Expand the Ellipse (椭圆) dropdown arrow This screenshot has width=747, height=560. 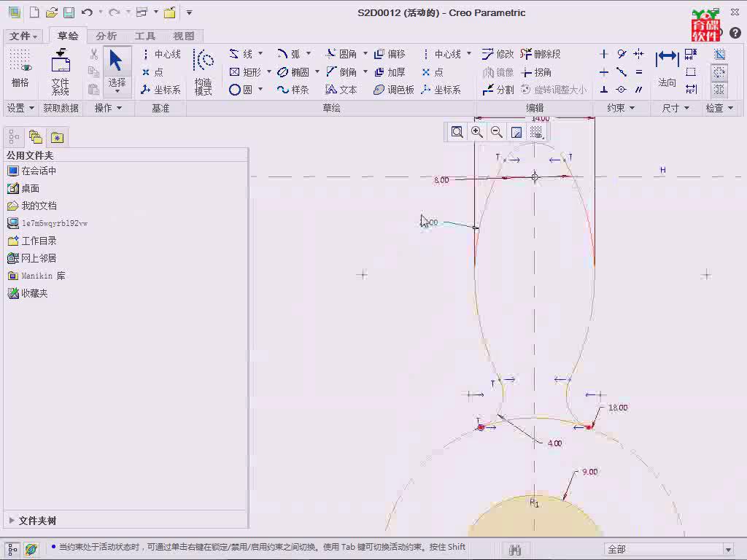click(x=317, y=71)
